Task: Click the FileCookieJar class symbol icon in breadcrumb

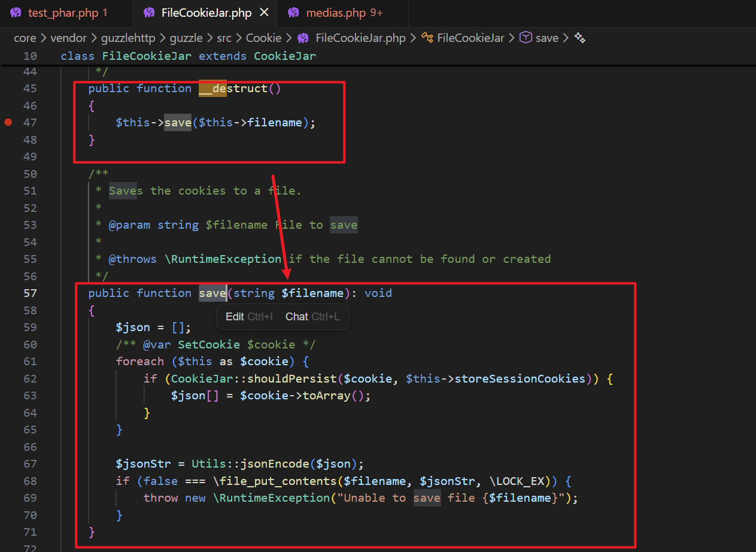Action: pos(427,38)
